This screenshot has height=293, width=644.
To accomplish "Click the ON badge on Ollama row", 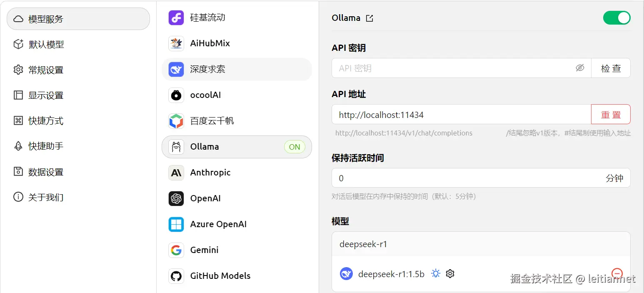I will click(295, 147).
